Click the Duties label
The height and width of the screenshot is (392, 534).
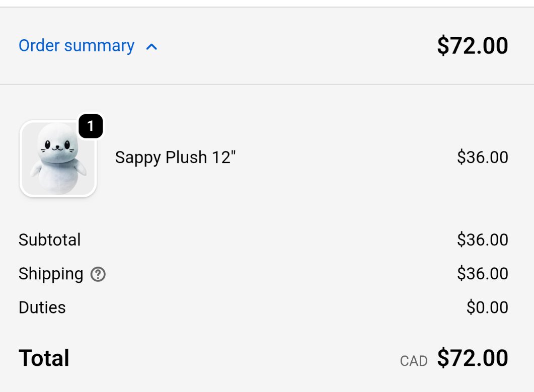(42, 307)
